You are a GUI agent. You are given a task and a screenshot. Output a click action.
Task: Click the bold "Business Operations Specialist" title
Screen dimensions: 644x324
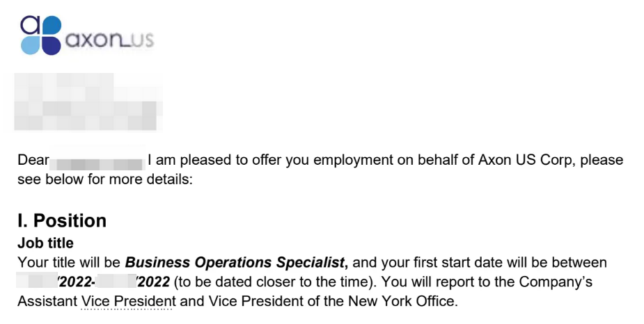[x=236, y=263]
